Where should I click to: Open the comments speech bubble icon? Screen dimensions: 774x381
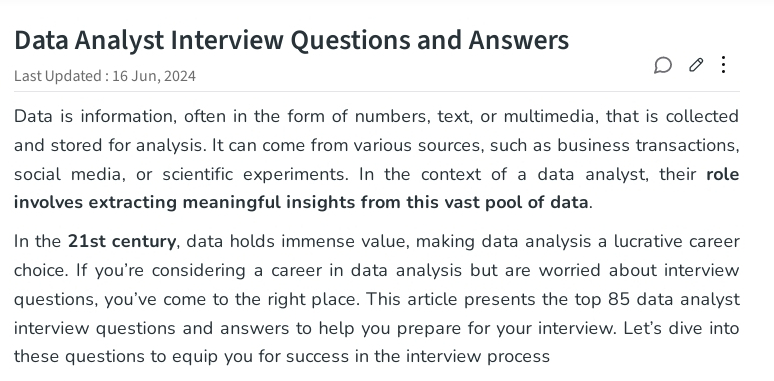663,65
